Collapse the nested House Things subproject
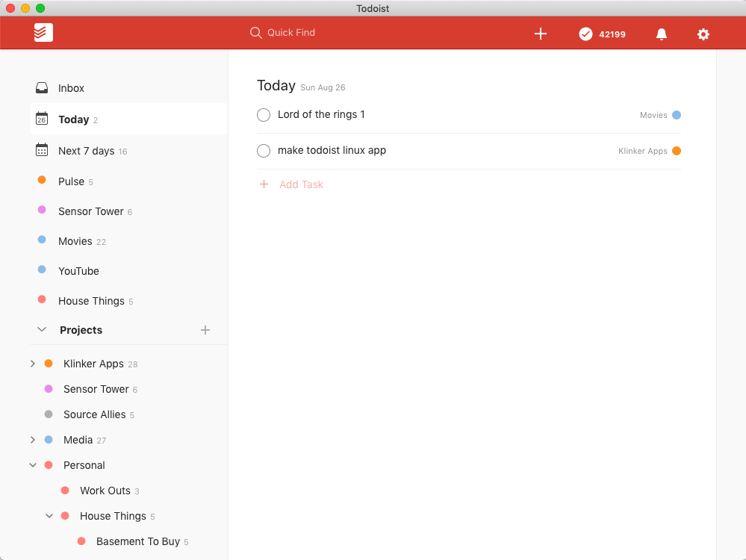Image resolution: width=746 pixels, height=560 pixels. click(49, 516)
